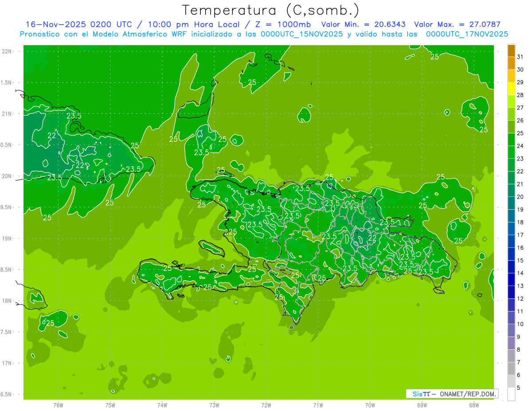The image size is (532, 411).
Task: Click the '70W' longitude axis label
Action: click(370, 405)
